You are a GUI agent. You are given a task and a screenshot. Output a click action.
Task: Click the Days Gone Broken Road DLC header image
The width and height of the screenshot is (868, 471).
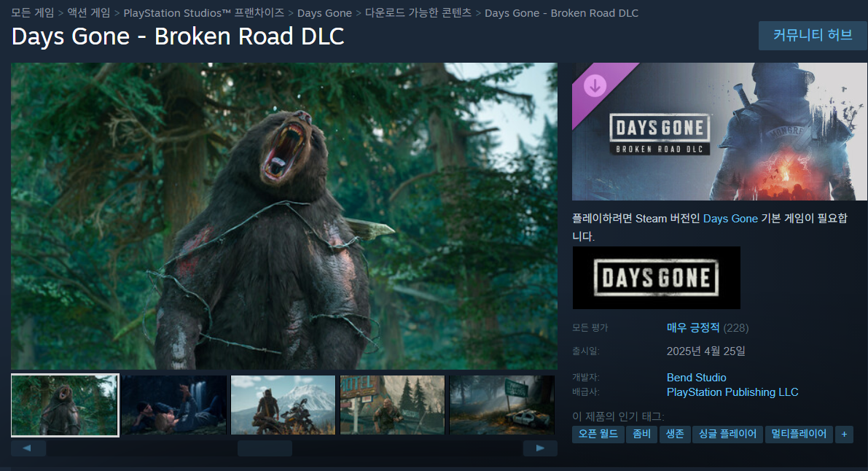[719, 131]
